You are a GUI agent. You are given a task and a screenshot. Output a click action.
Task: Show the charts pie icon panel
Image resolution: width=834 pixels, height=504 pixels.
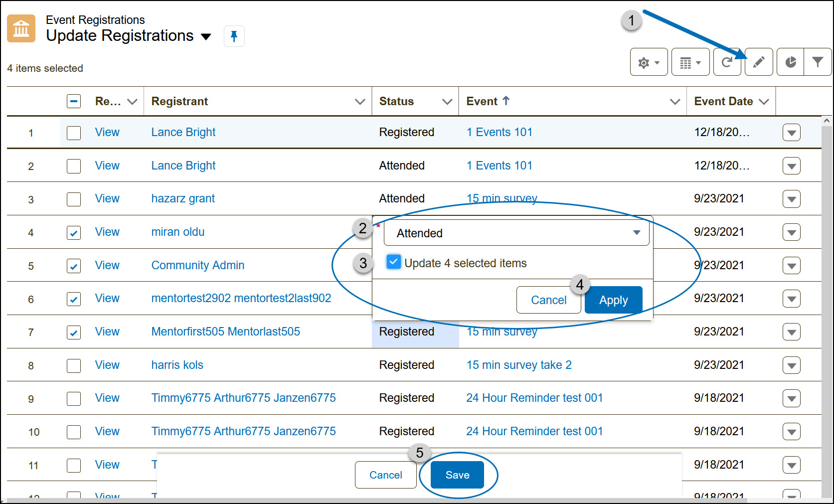(x=791, y=62)
